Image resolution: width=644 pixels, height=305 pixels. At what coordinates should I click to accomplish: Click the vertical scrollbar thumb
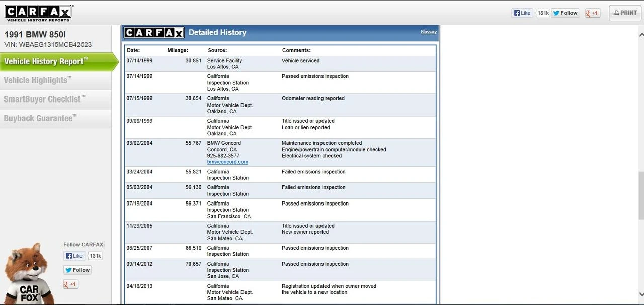640,195
